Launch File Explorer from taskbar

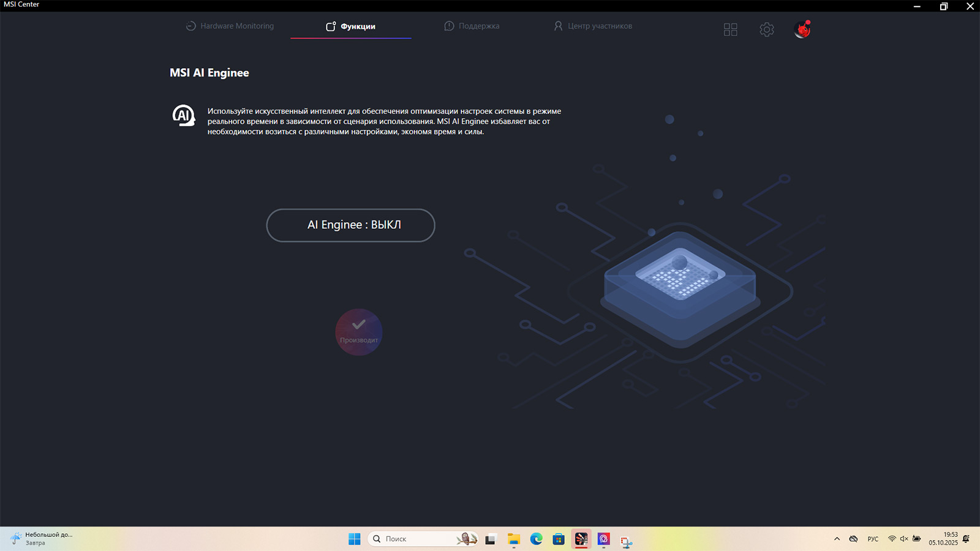click(x=513, y=539)
